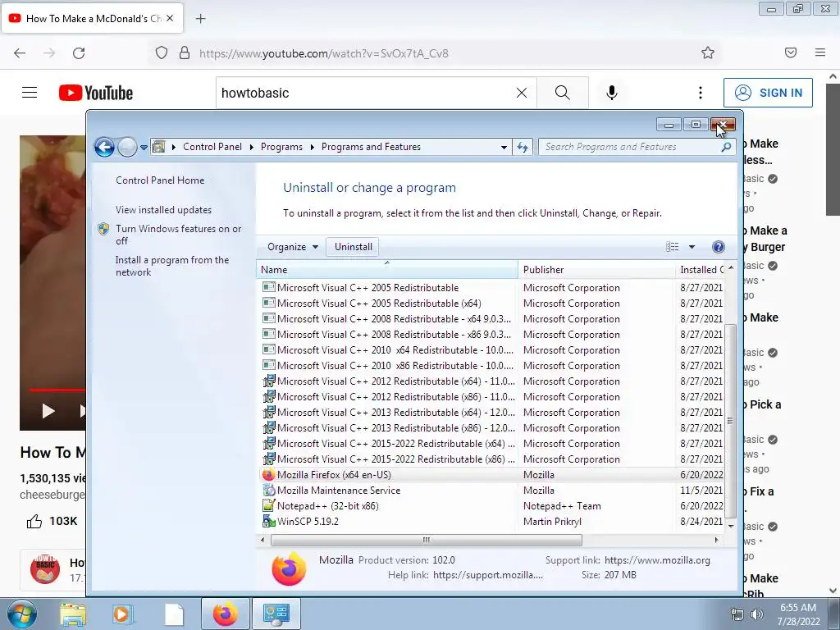Click vertical scrollbar down arrow in program list
Viewport: 840px width, 630px height.
tap(731, 527)
